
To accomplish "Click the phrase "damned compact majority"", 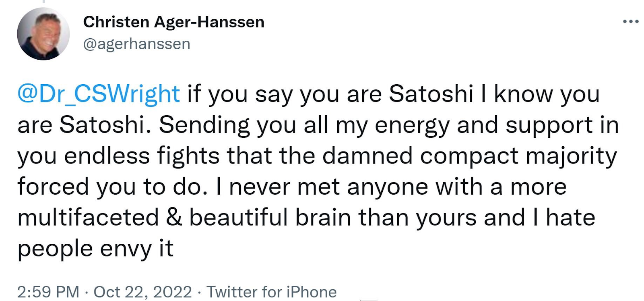I will pyautogui.click(x=470, y=156).
